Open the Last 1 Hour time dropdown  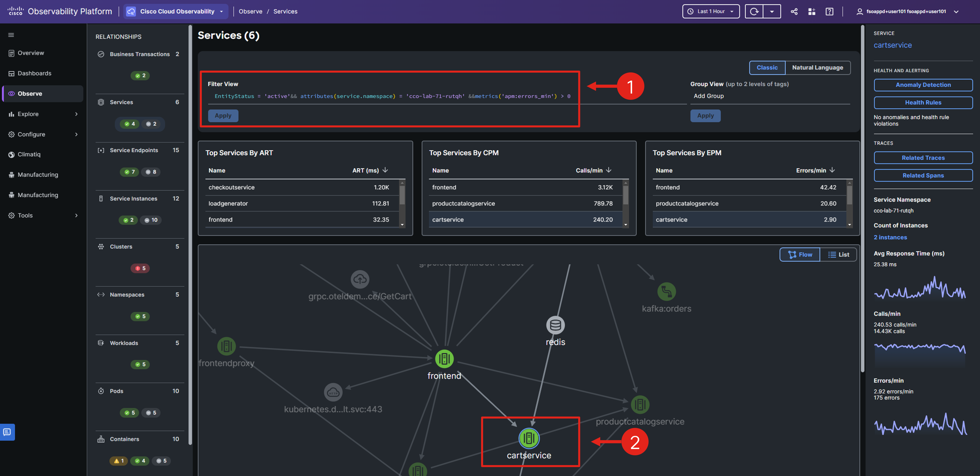(711, 11)
